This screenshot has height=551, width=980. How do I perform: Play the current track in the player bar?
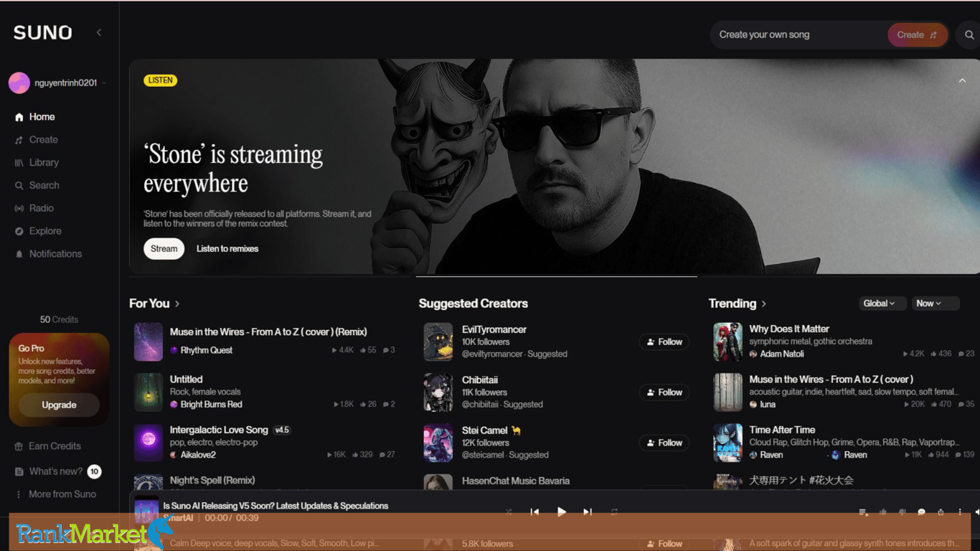tap(562, 512)
